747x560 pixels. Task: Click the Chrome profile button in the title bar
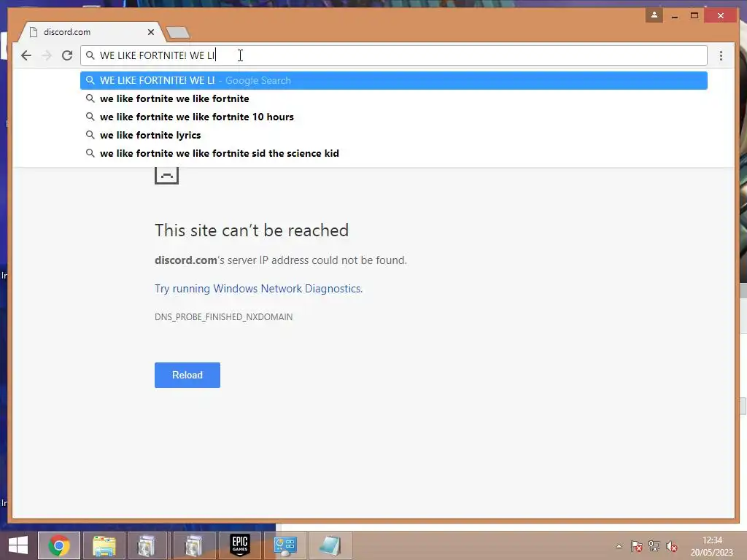pos(654,15)
